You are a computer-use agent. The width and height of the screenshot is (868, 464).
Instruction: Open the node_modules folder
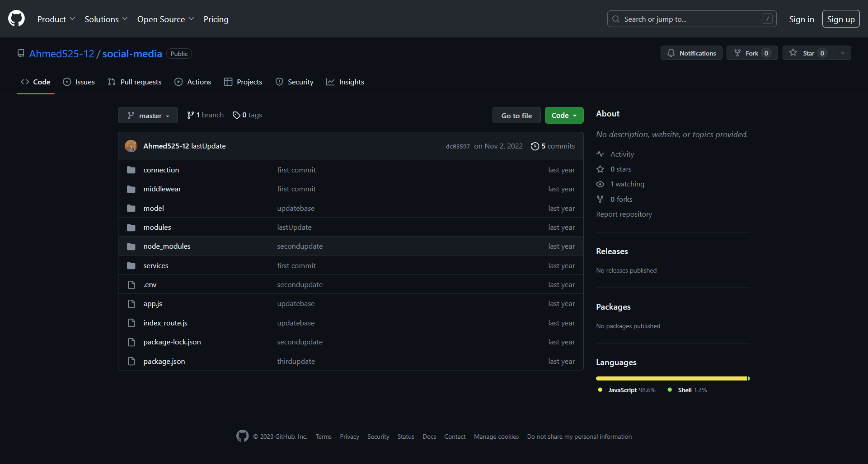[167, 246]
